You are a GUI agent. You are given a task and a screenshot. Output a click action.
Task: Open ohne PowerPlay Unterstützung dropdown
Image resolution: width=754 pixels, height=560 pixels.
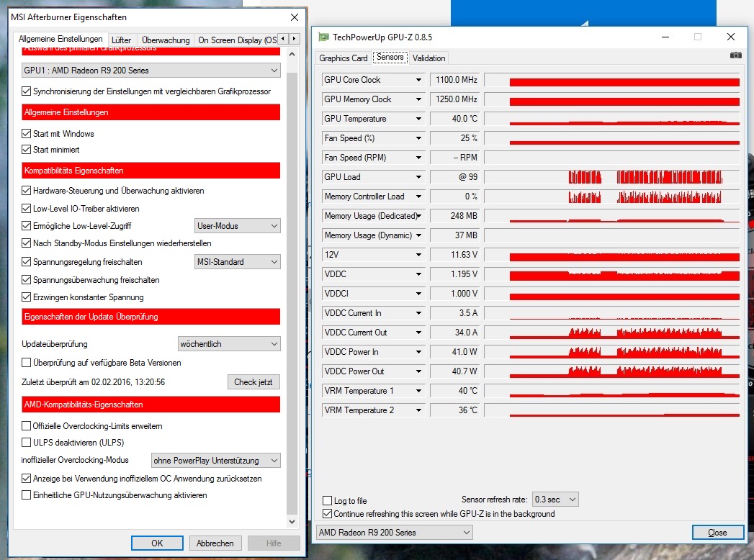point(215,460)
